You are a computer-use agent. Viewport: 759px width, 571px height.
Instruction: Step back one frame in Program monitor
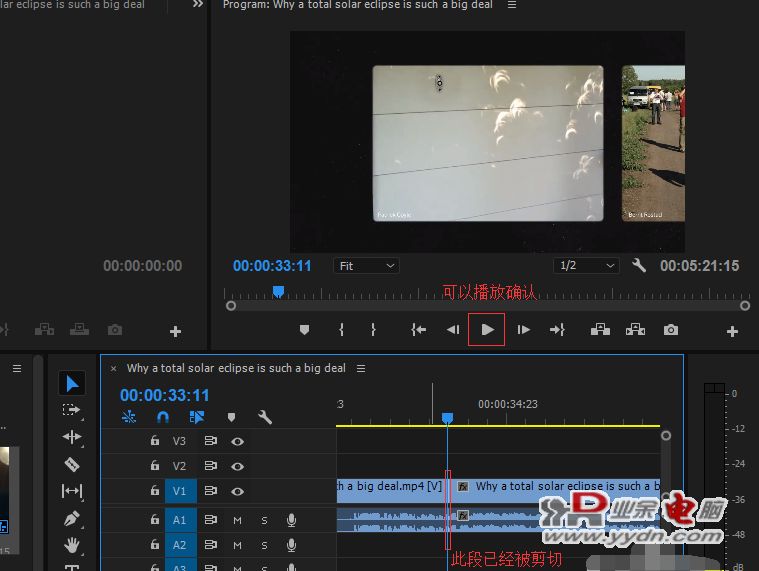point(453,330)
